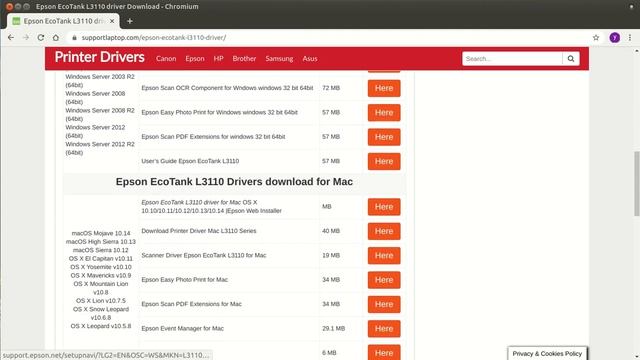Click the '19 MB' size cell
The width and height of the screenshot is (640, 360).
[331, 256]
